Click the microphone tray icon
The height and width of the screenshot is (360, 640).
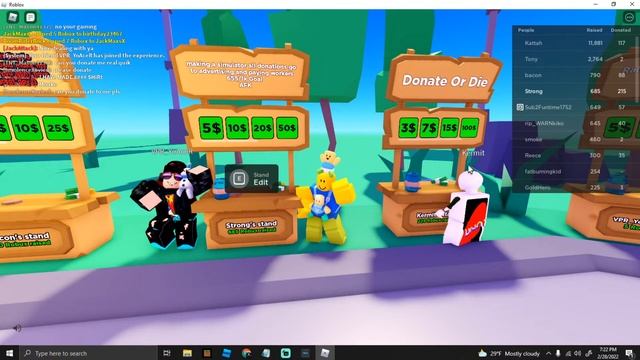(x=558, y=353)
